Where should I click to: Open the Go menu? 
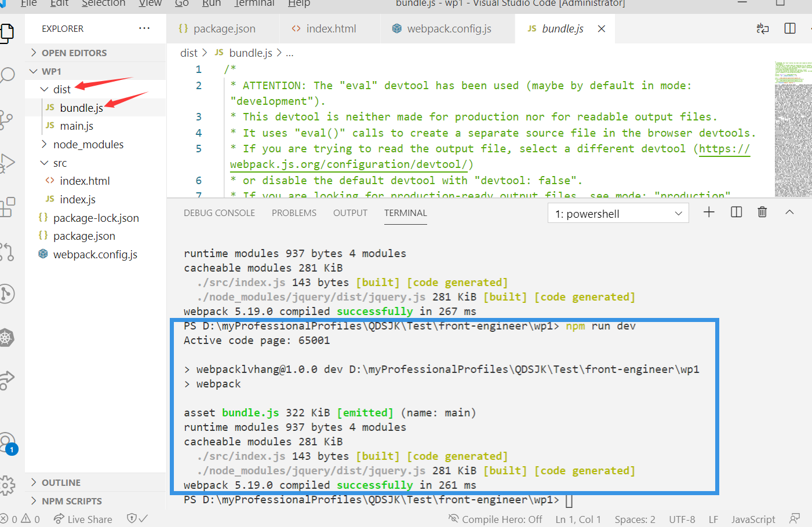point(182,3)
